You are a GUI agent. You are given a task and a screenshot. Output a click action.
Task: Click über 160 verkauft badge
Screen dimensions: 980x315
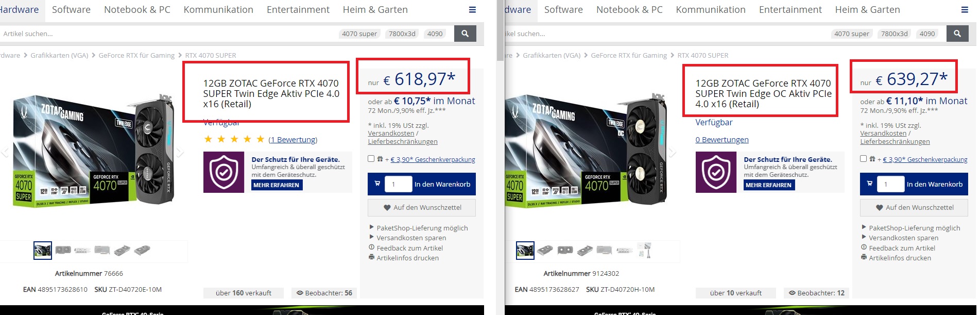tap(244, 293)
